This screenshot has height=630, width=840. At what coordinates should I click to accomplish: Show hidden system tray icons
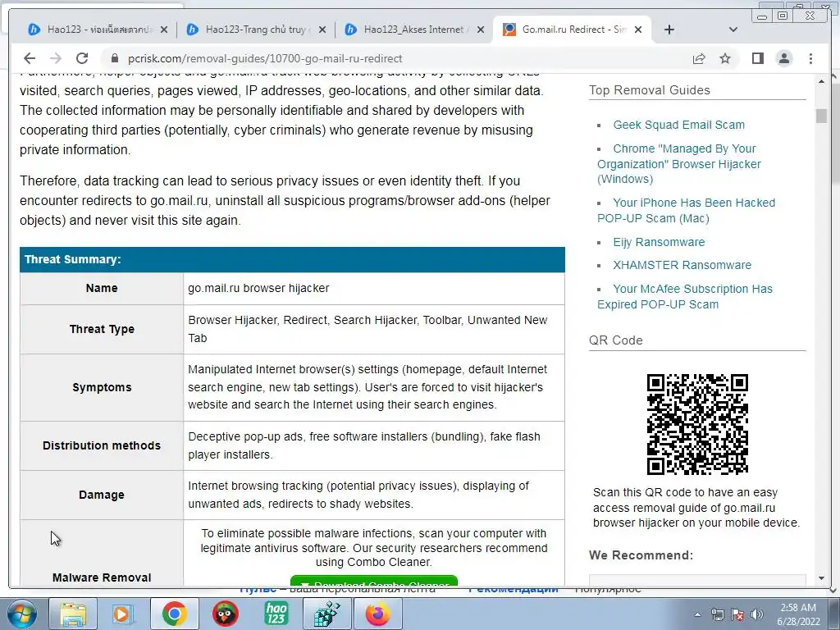697,615
